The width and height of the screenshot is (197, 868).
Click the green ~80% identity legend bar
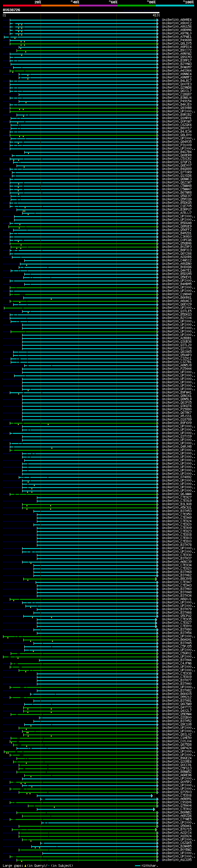tap(137, 6)
